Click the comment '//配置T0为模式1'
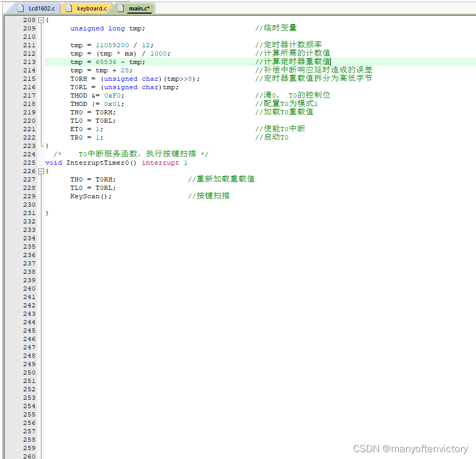476x459 pixels. [x=287, y=104]
